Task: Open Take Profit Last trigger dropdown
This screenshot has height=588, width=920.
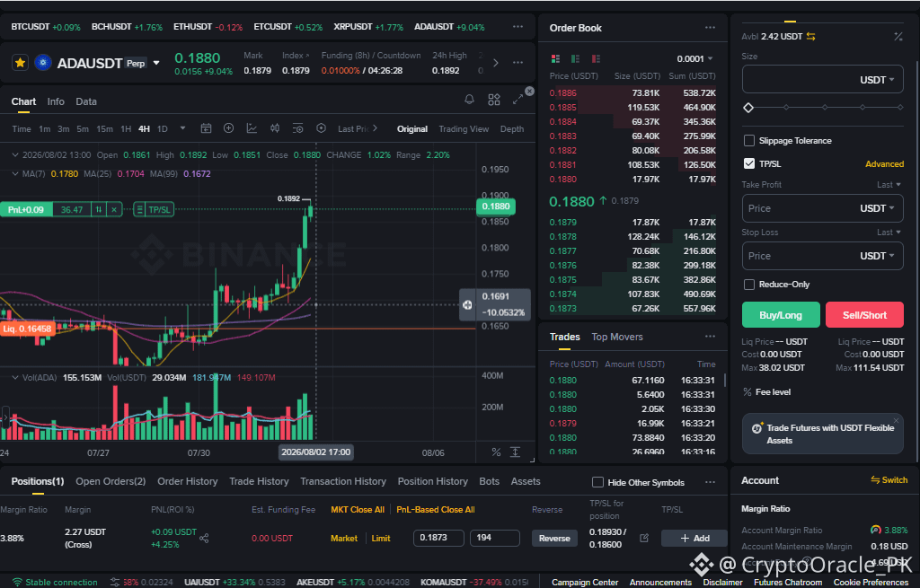Action: (889, 185)
